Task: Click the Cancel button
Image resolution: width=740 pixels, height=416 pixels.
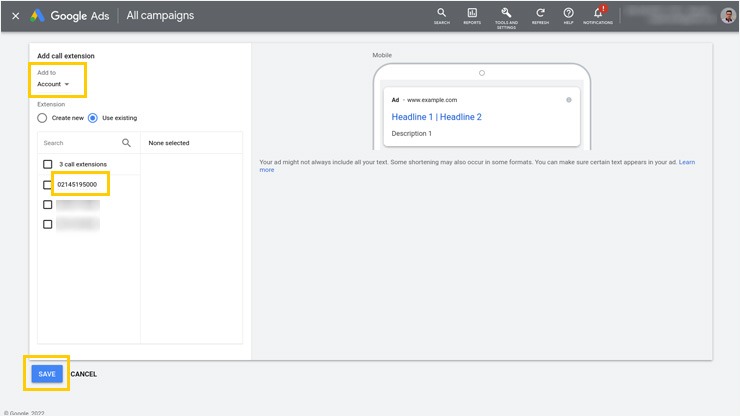Action: click(x=84, y=374)
